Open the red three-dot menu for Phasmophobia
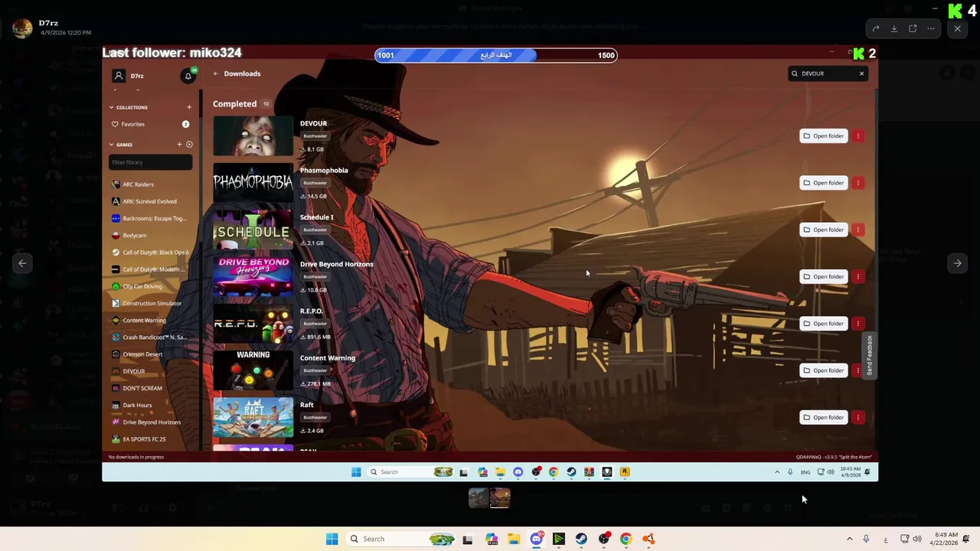This screenshot has width=980, height=551. pyautogui.click(x=858, y=183)
